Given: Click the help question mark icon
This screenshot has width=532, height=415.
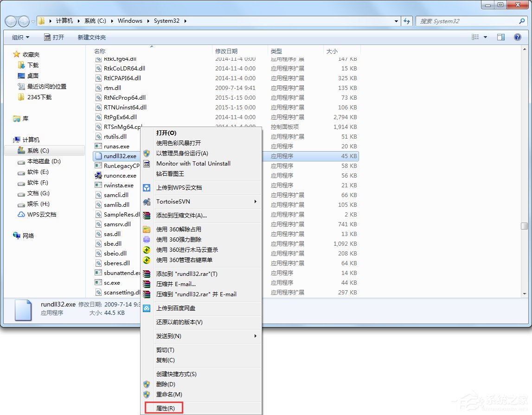Looking at the screenshot, I should pos(518,37).
